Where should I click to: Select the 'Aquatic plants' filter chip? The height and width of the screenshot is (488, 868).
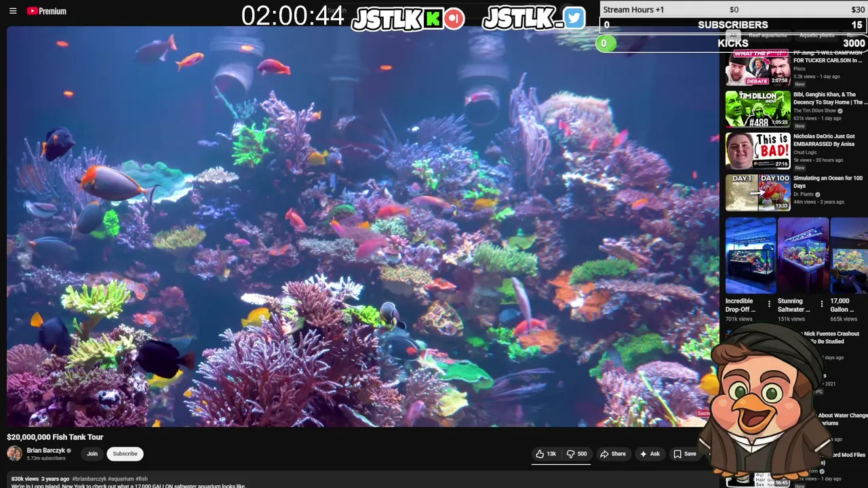coord(816,35)
